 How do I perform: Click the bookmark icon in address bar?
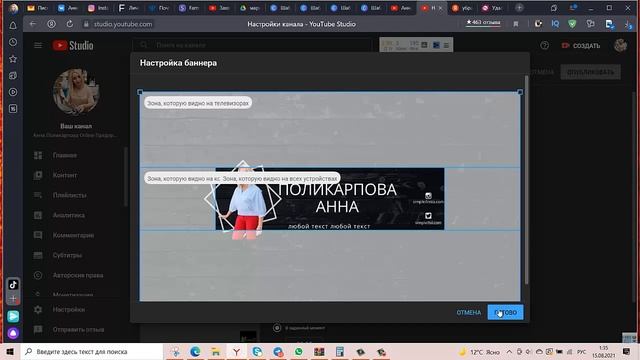516,24
